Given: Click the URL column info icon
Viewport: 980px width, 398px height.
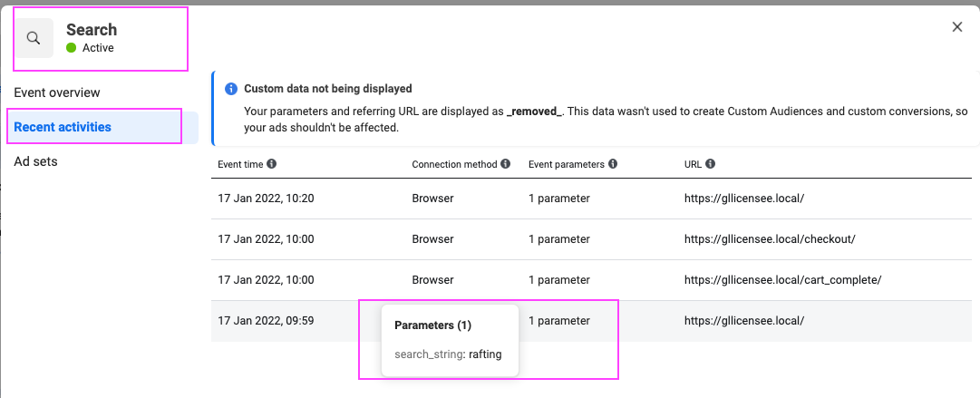Looking at the screenshot, I should (x=710, y=164).
